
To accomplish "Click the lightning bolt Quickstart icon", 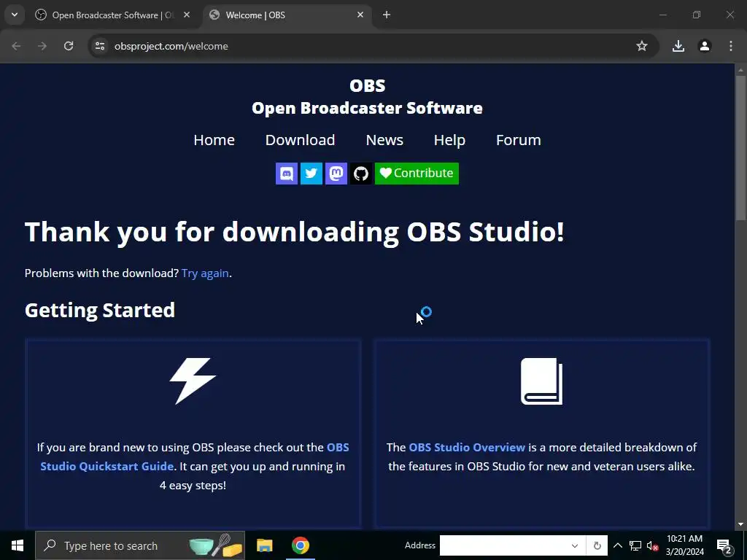I will [193, 381].
